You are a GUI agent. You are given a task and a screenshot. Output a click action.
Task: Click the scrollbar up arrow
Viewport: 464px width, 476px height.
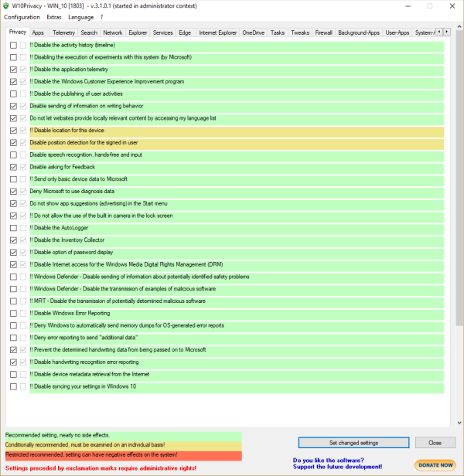pyautogui.click(x=459, y=25)
